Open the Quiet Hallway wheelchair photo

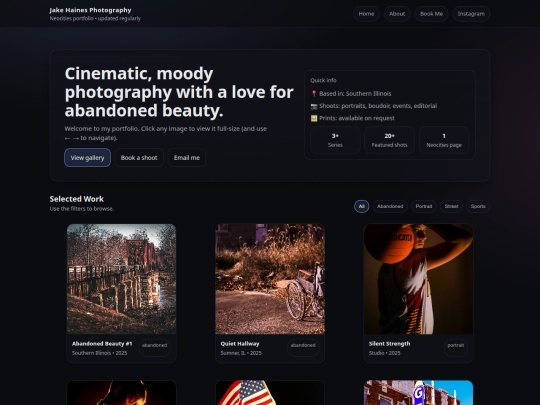270,279
